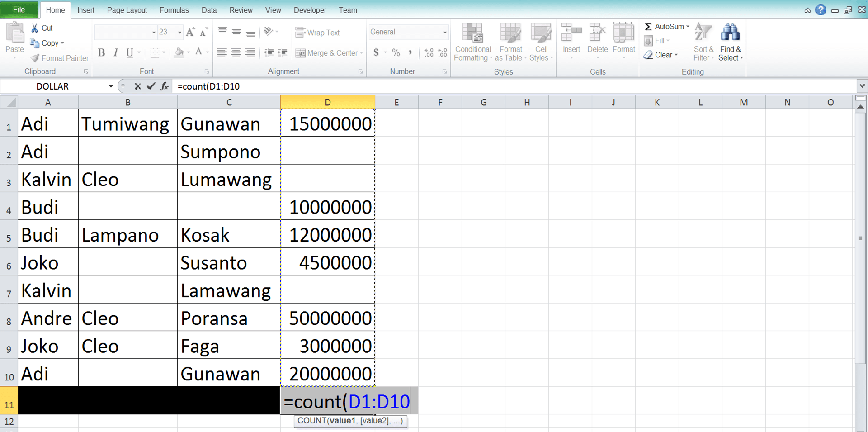Open the Copy dropdown arrow
Viewport: 868px width, 432px height.
coord(62,43)
